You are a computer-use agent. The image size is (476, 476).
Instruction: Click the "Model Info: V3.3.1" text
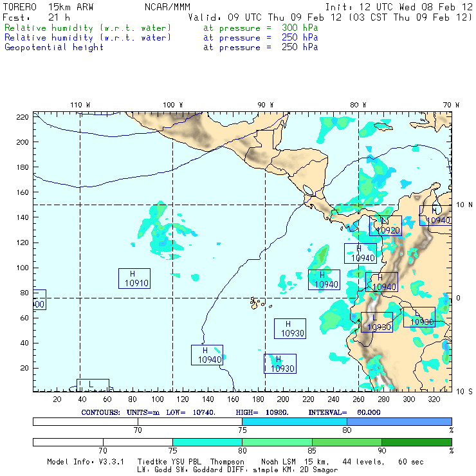(x=86, y=462)
